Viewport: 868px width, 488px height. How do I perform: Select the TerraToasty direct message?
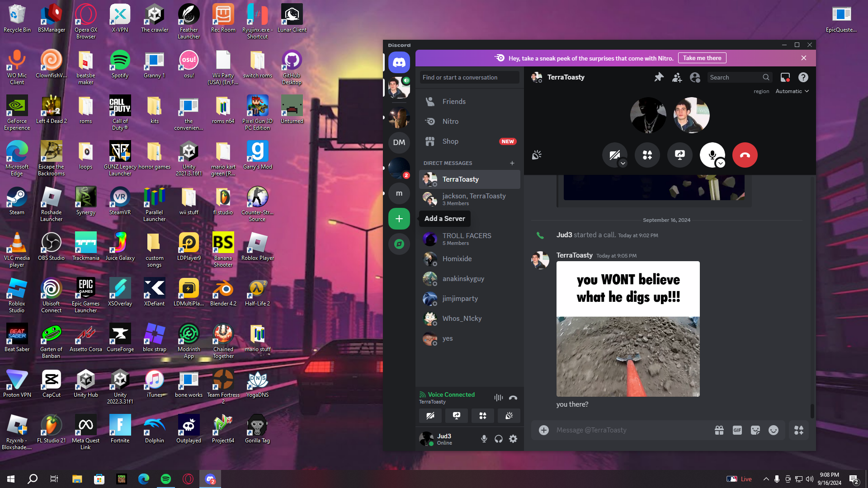pos(469,179)
